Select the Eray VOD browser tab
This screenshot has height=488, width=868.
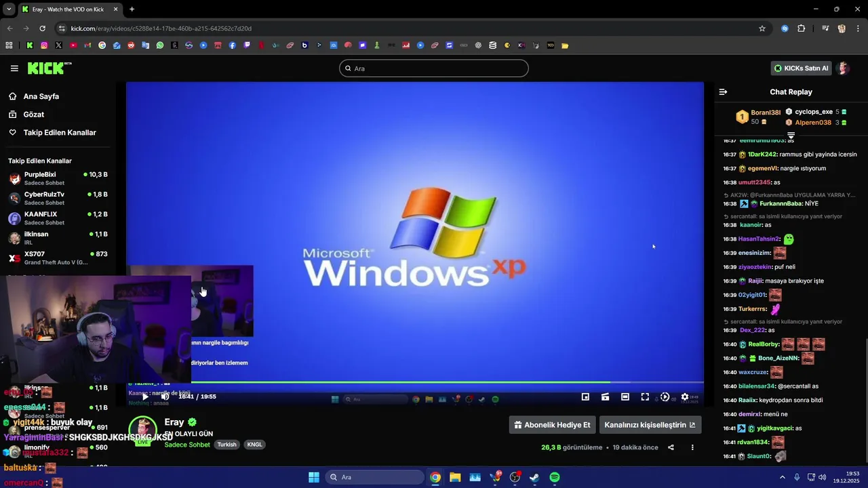[69, 9]
